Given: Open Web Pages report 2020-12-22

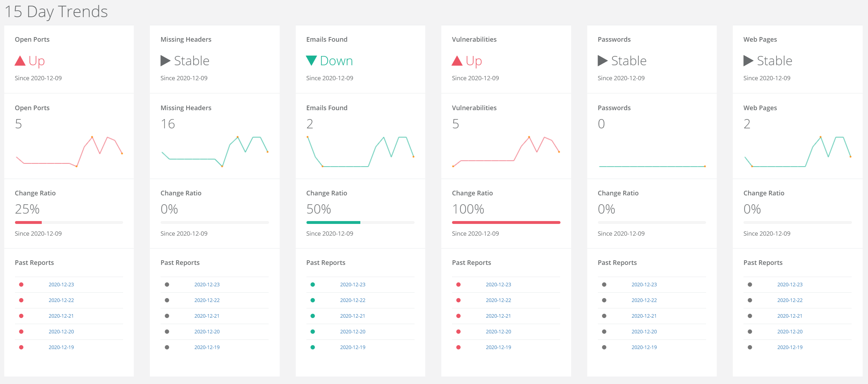Looking at the screenshot, I should pos(790,300).
